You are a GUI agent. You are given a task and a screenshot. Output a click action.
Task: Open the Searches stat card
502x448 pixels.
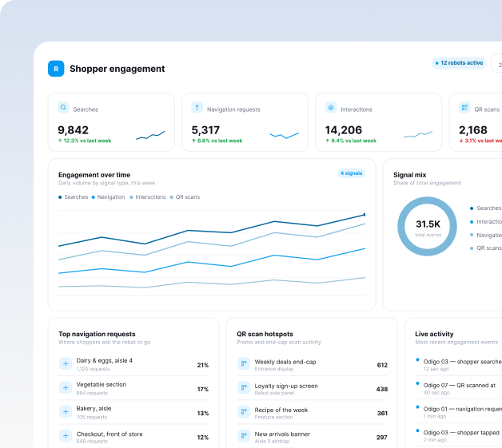tap(111, 122)
